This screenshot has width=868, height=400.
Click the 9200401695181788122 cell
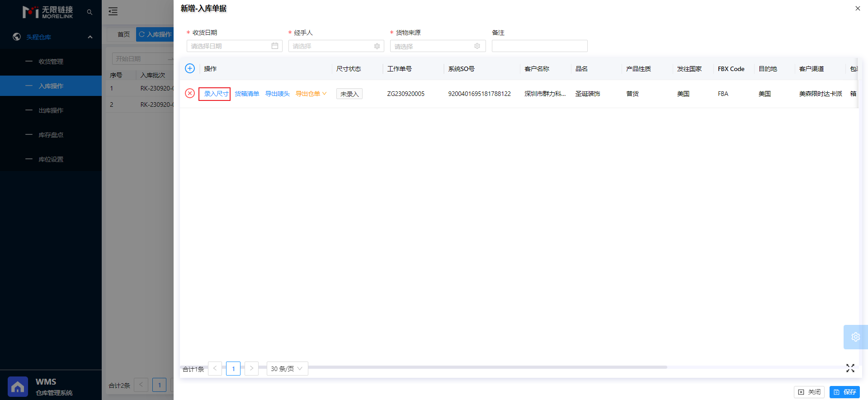point(480,94)
